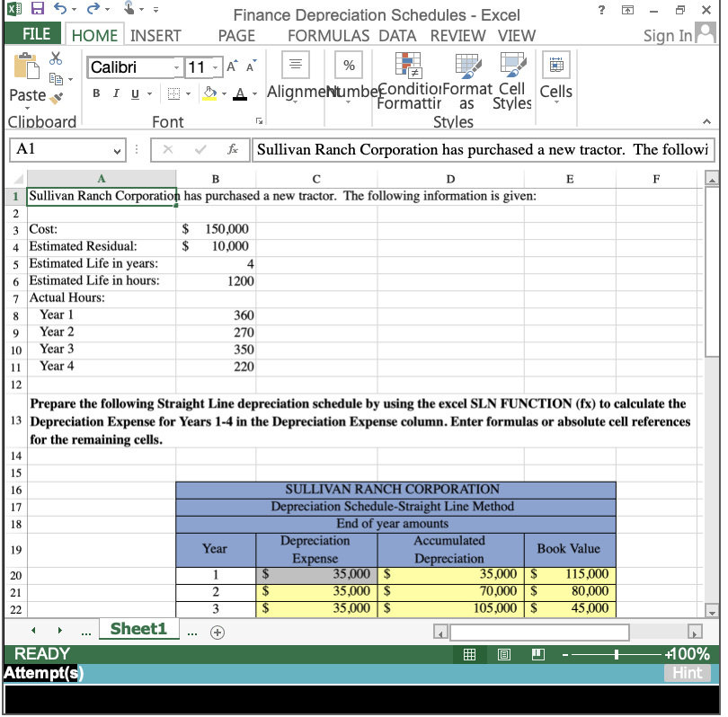Collapse the ribbon with the chevron arrow
This screenshot has height=717, width=728.
click(706, 119)
